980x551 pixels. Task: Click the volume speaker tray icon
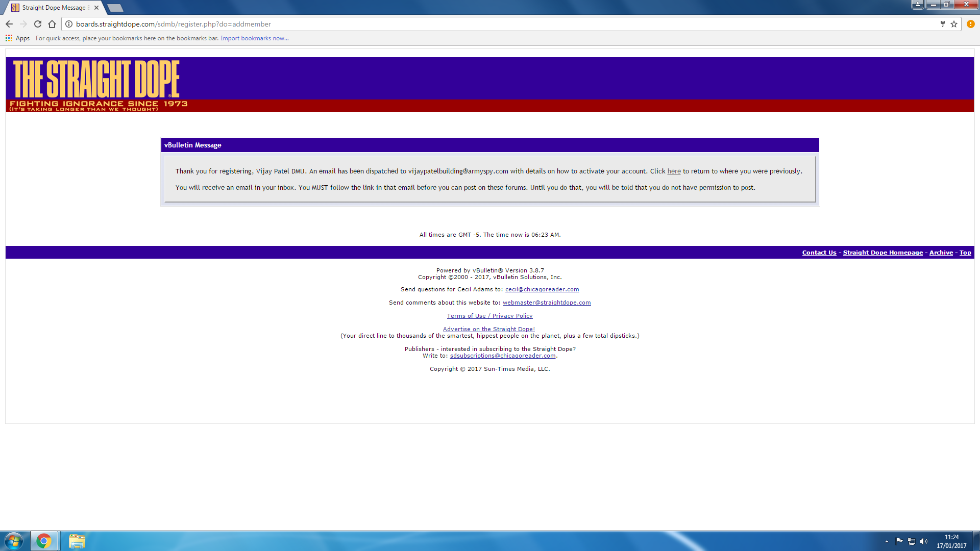coord(924,541)
